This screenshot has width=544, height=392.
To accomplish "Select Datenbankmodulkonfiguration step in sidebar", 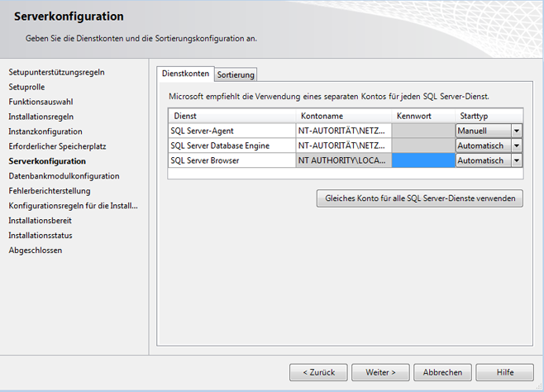I will click(64, 176).
